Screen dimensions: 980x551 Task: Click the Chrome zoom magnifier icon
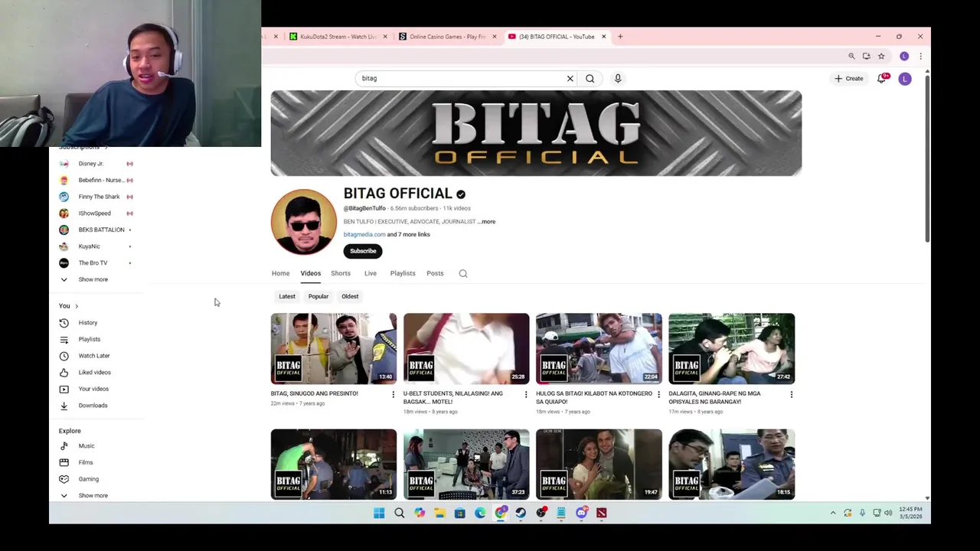click(851, 56)
